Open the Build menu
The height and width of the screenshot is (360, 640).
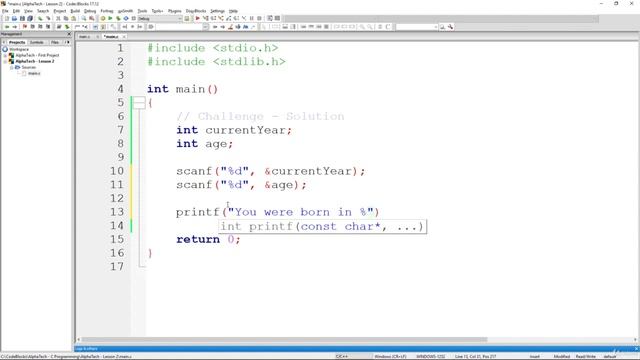tap(75, 11)
